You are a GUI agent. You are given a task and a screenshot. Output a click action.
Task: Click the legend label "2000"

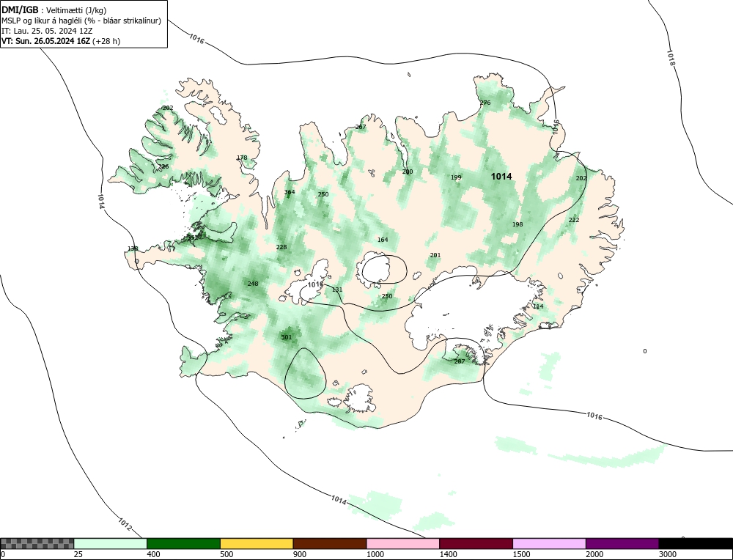tap(594, 554)
